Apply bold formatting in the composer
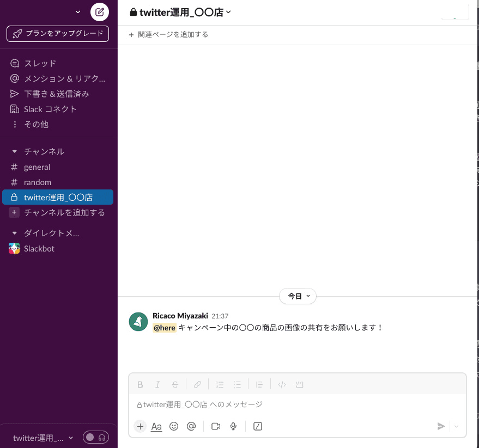 point(140,384)
